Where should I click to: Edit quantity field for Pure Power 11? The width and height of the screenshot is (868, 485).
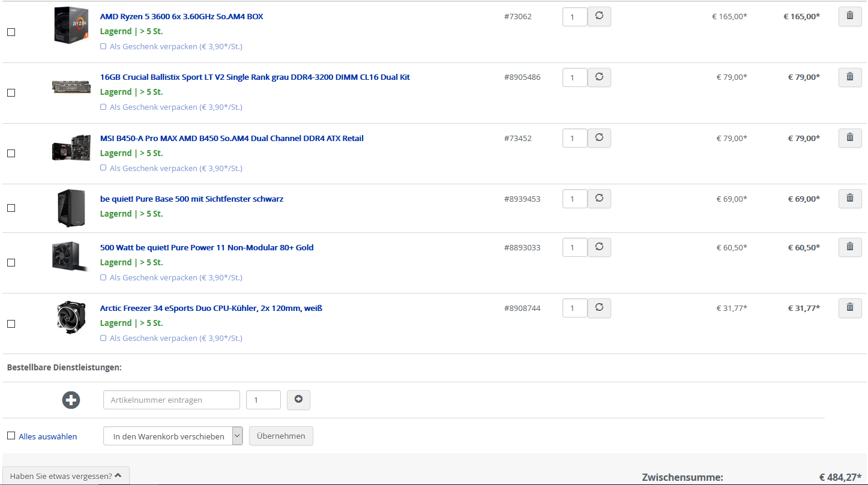(574, 248)
